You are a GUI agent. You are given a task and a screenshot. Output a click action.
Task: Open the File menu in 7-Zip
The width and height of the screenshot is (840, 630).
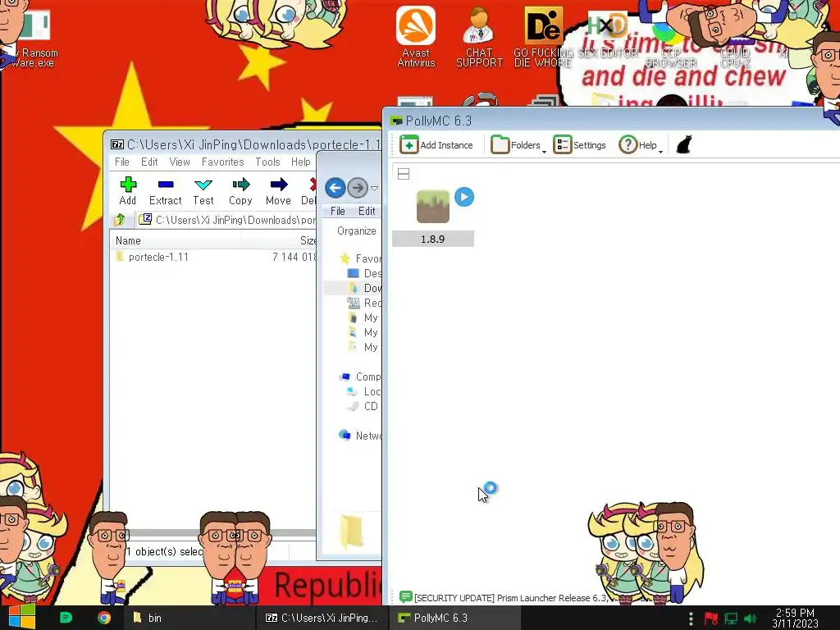[x=122, y=162]
